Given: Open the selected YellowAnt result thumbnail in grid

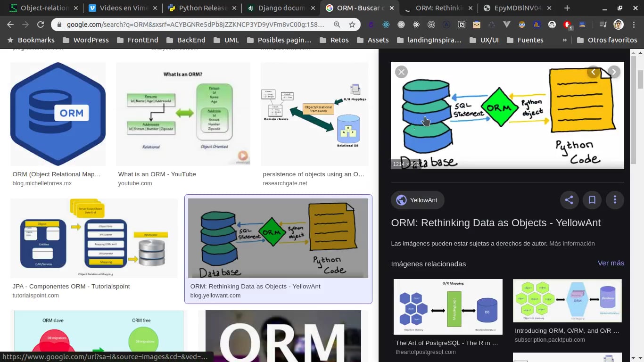Looking at the screenshot, I should coord(278,238).
